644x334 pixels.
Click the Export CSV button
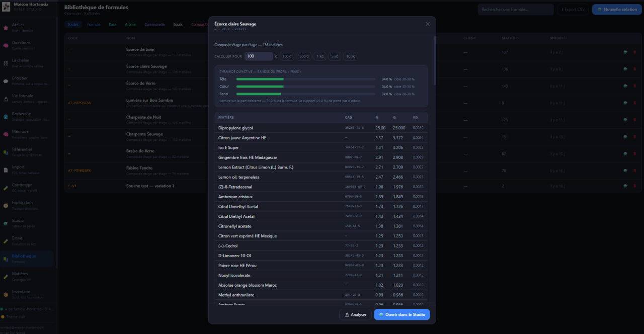(x=573, y=10)
